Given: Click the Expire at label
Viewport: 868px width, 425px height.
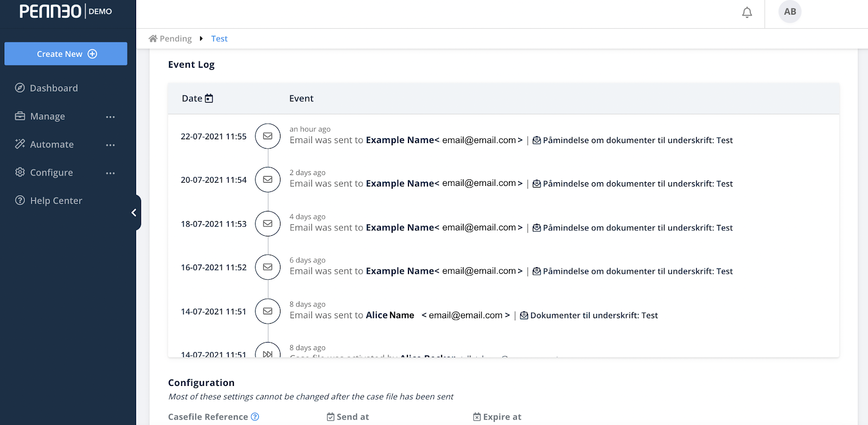Looking at the screenshot, I should (x=497, y=417).
